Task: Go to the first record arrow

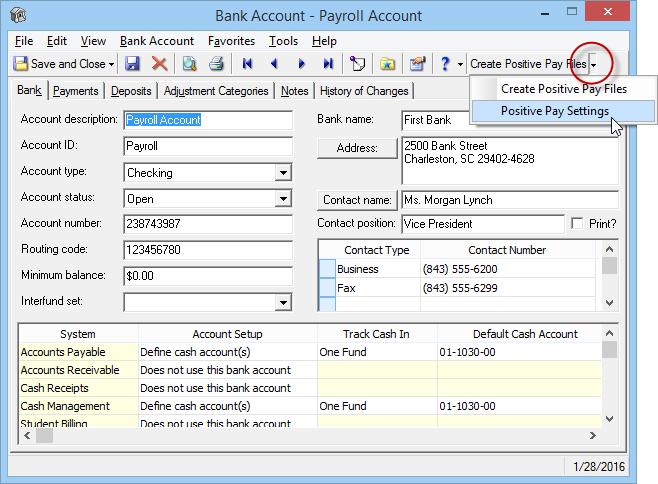Action: (247, 64)
